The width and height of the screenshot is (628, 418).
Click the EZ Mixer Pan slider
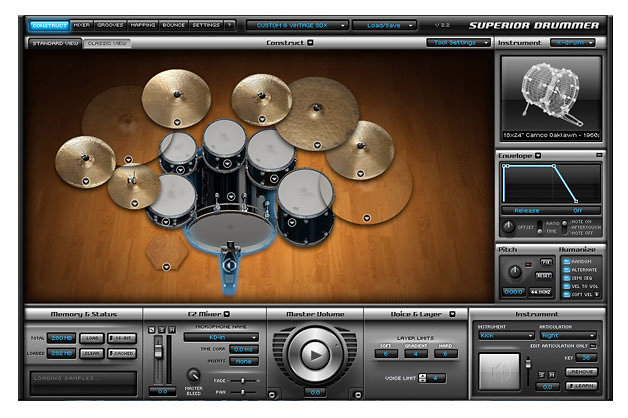tap(243, 392)
